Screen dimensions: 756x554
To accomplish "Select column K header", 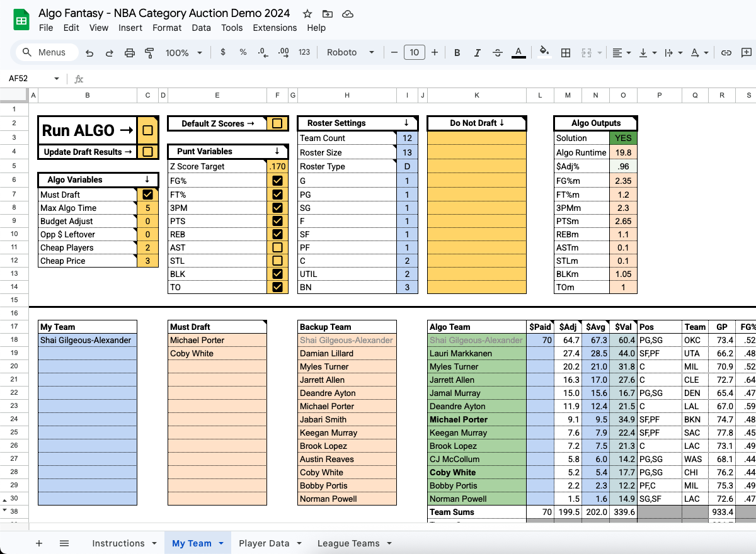I will 477,95.
